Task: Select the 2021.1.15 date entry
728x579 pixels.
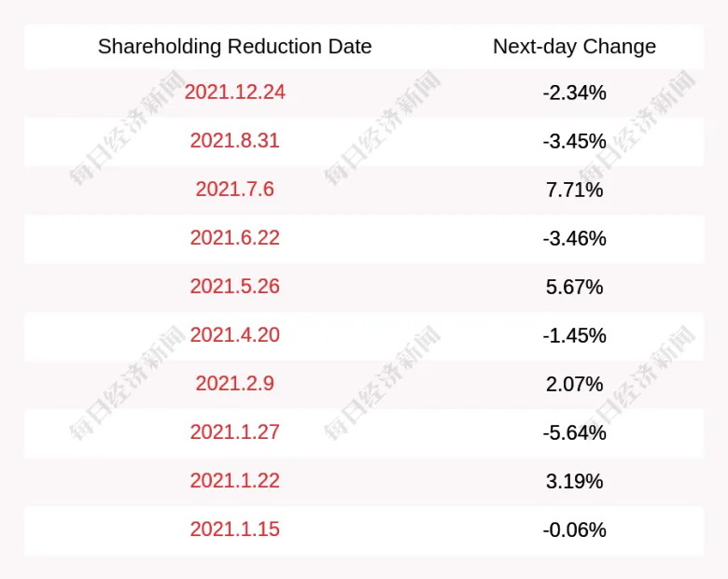Action: (234, 530)
